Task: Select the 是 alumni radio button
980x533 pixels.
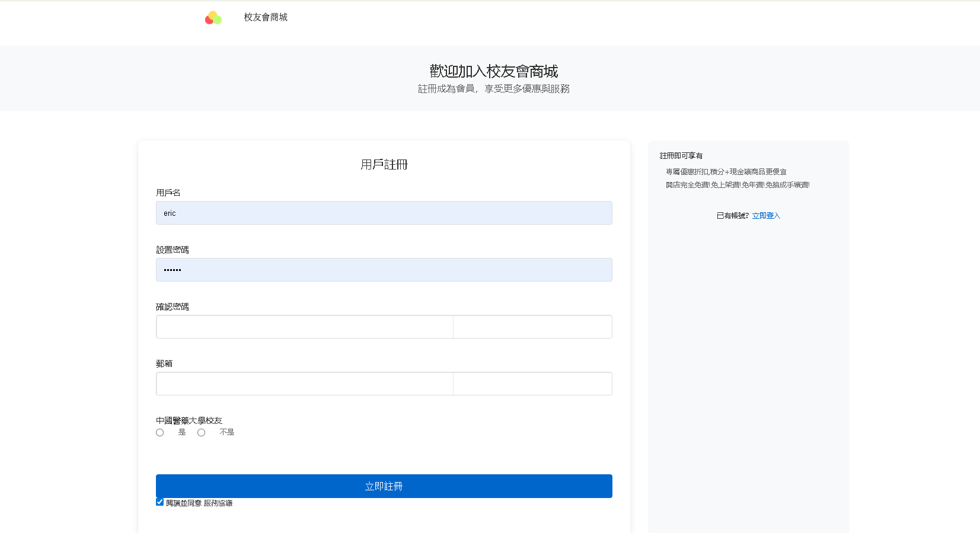Action: click(160, 433)
